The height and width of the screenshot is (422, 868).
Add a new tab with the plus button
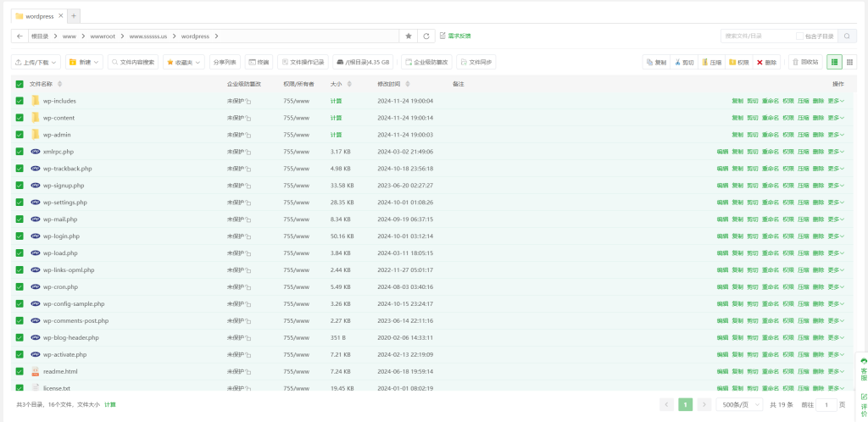75,16
